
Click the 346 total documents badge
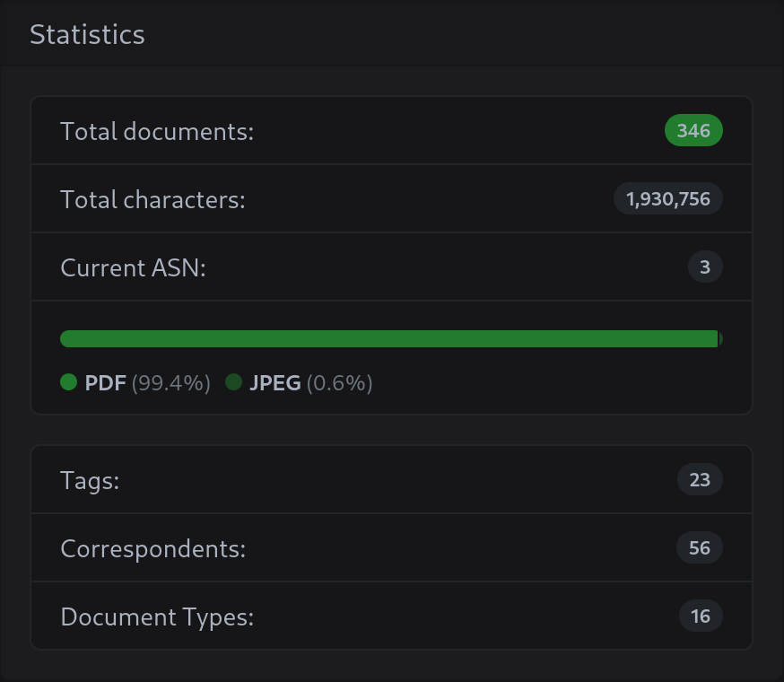(693, 131)
